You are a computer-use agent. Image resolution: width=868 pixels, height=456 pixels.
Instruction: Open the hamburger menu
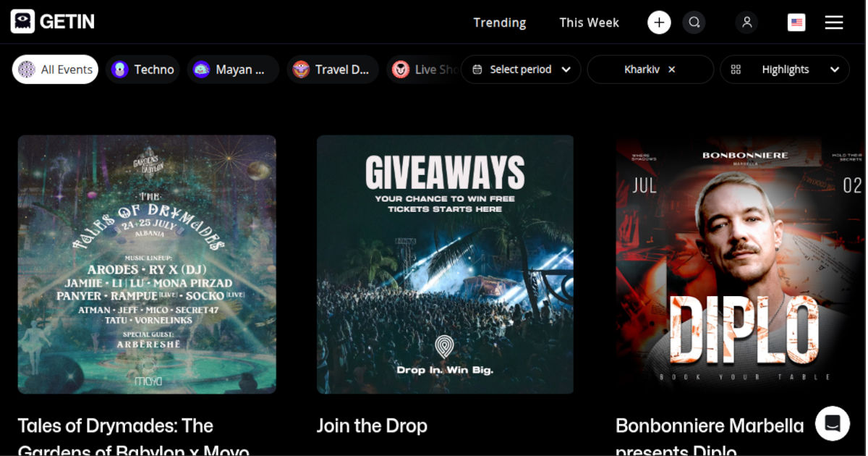point(834,22)
